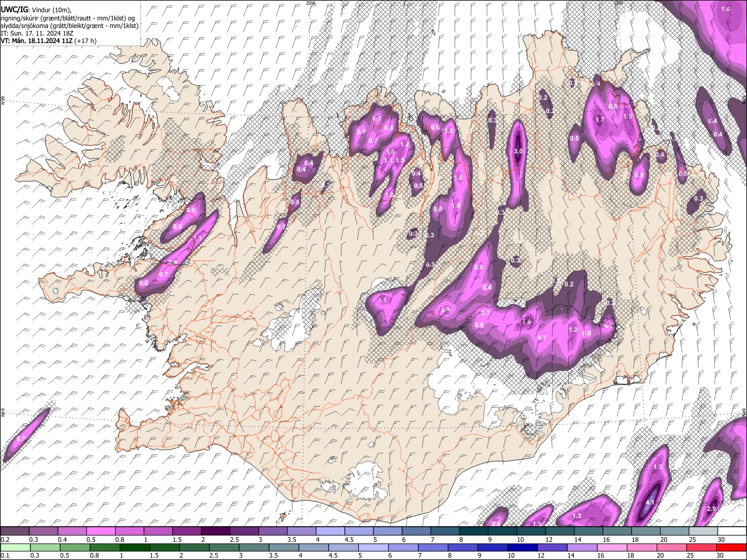Click the 'IT: Sun. 17. 11. 2024 18Z' line

[37, 33]
